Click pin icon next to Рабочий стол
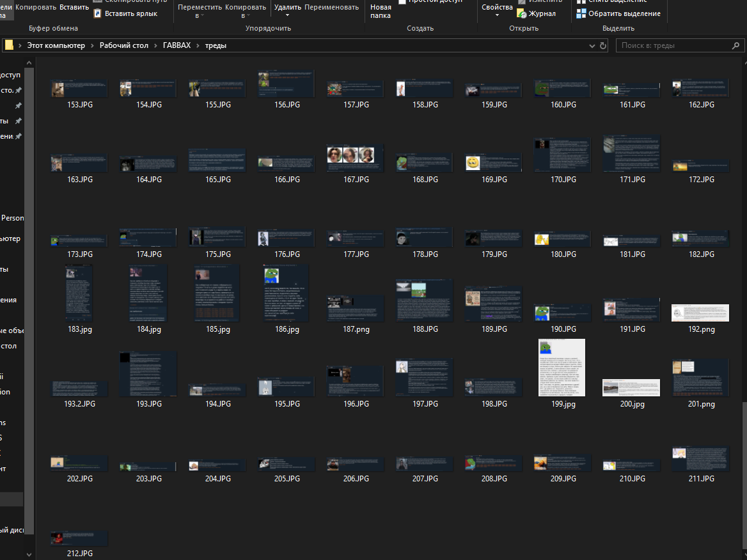747x560 pixels. point(19,90)
